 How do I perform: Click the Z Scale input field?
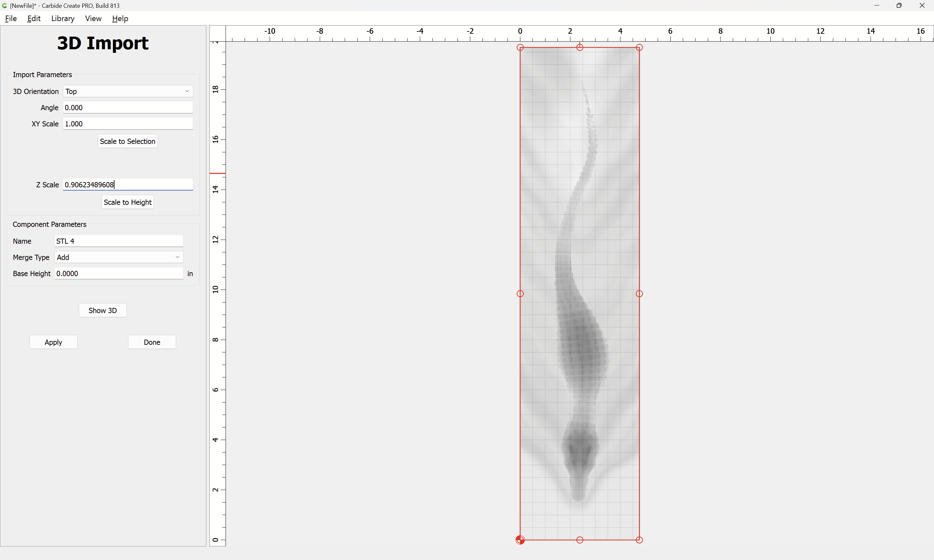(128, 184)
